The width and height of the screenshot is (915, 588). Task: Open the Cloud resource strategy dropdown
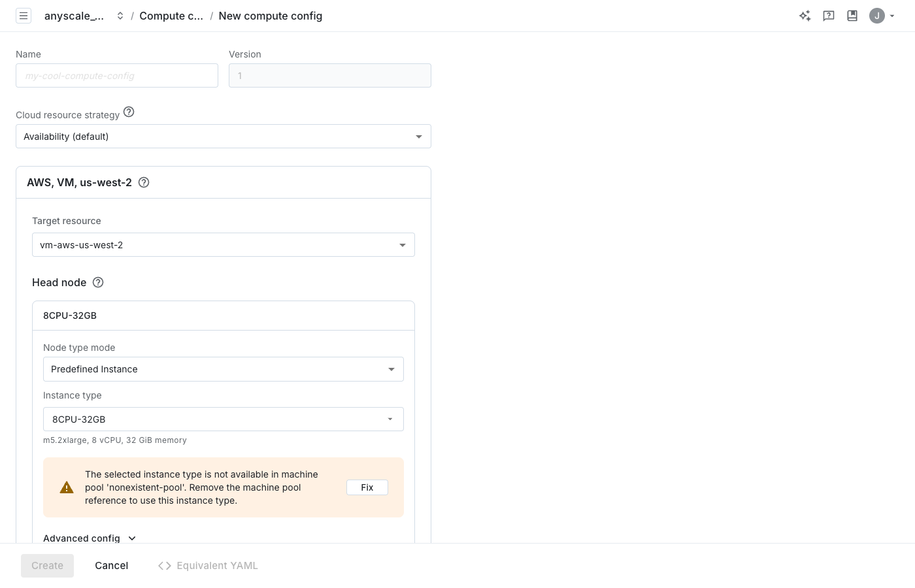(223, 137)
